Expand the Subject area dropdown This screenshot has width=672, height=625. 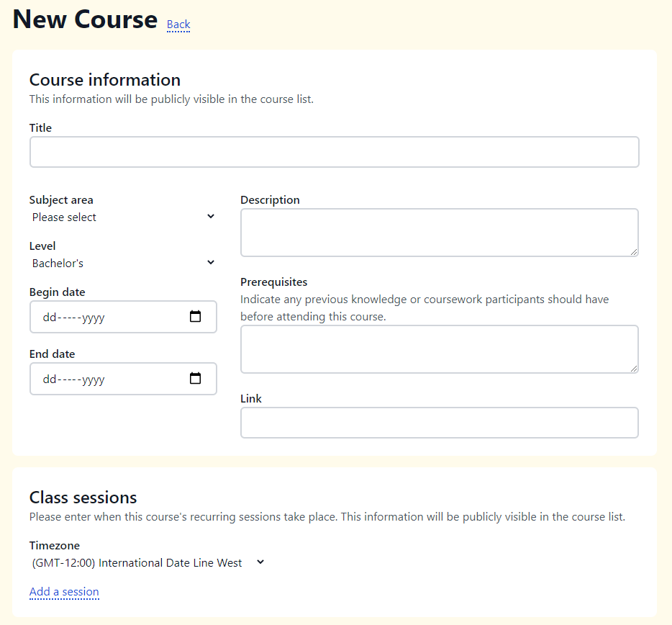(122, 216)
